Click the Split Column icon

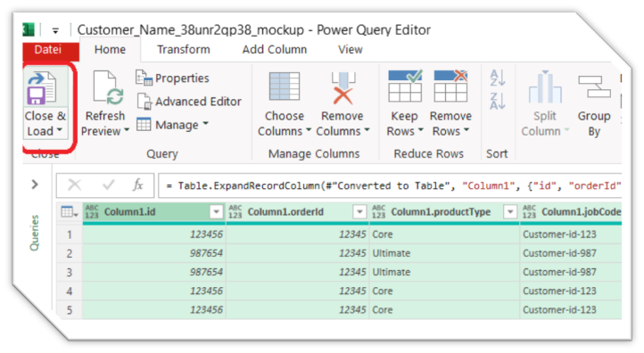coord(545,86)
